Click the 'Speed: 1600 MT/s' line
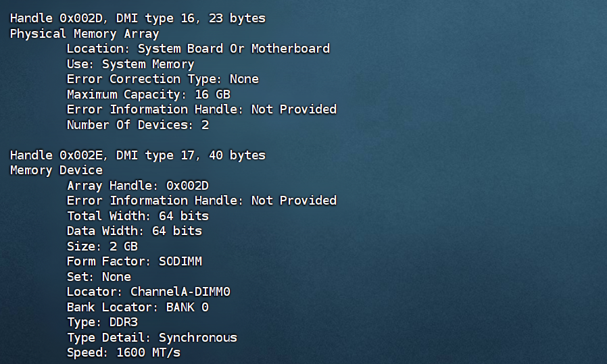Viewport: 607px width, 364px height. (124, 353)
